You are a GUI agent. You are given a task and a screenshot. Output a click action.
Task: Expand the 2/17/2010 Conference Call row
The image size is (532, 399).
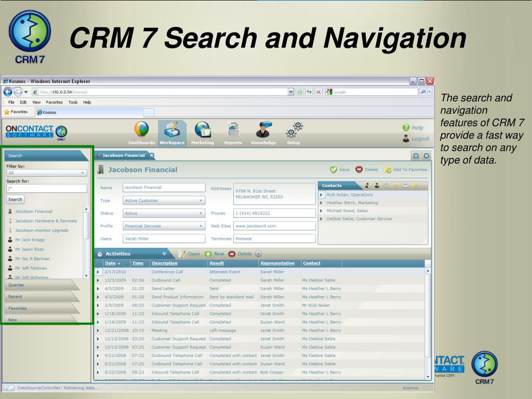98,272
